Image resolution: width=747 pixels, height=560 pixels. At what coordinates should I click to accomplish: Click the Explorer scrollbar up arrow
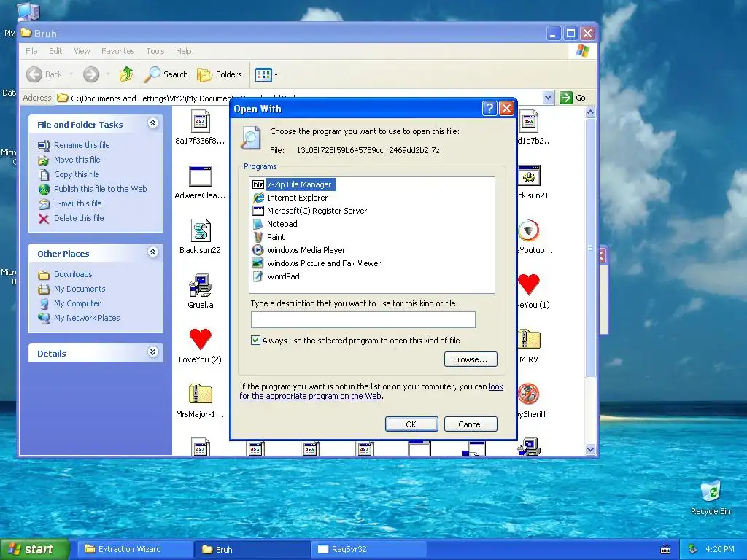(x=590, y=112)
